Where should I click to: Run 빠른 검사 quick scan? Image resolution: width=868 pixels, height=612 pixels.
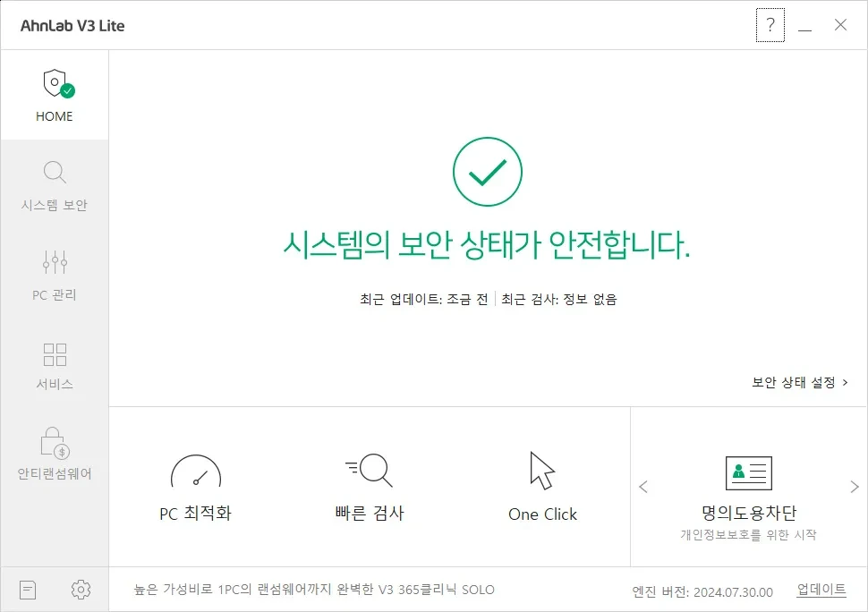[370, 488]
